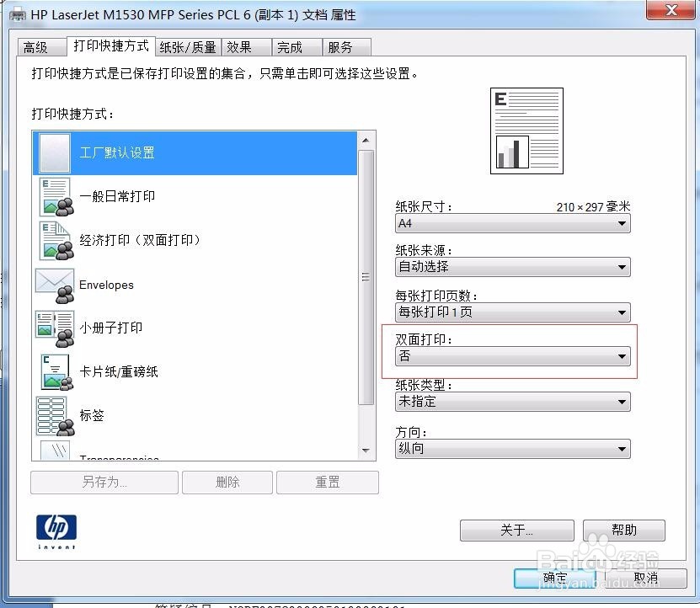
Task: Expand the 每张打印页数 dropdown
Action: 512,312
